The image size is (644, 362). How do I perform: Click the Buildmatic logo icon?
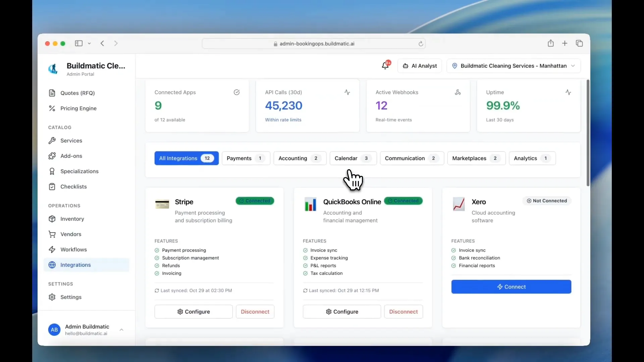[53, 69]
